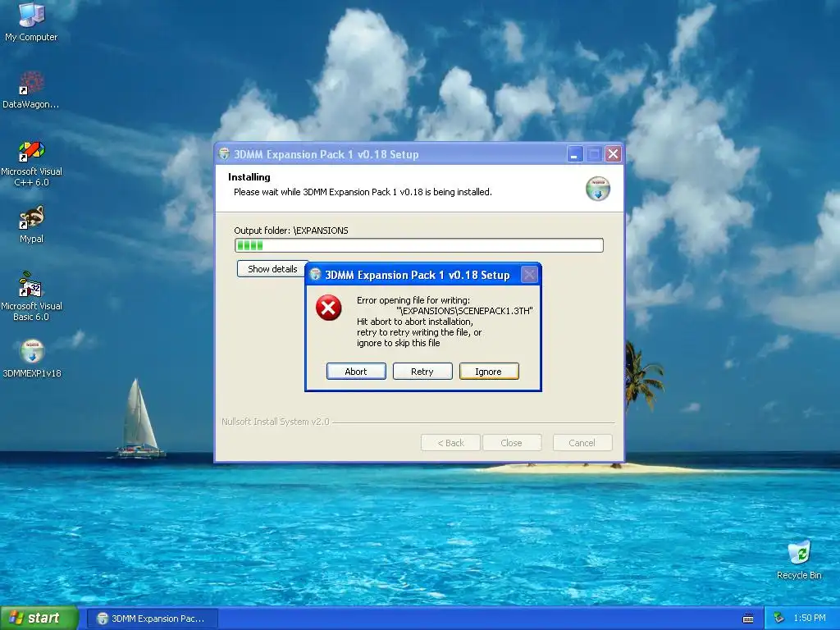Click installer logo icon in header

(x=598, y=189)
